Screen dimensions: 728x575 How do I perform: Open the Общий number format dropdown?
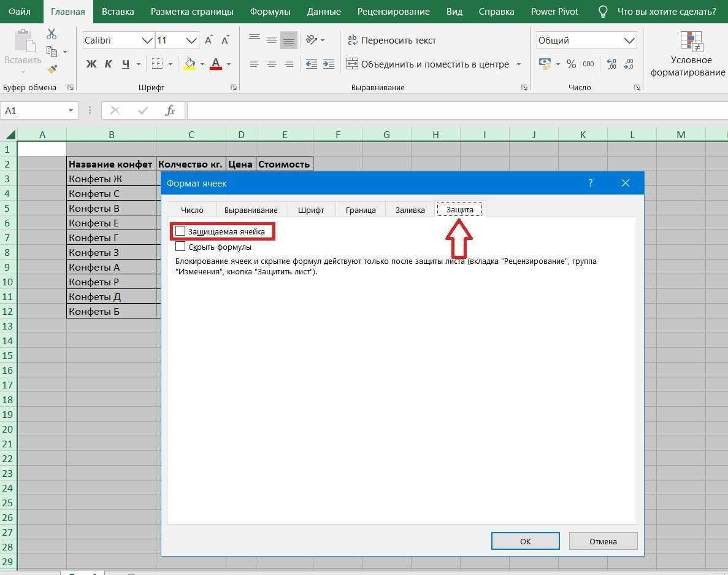(630, 40)
